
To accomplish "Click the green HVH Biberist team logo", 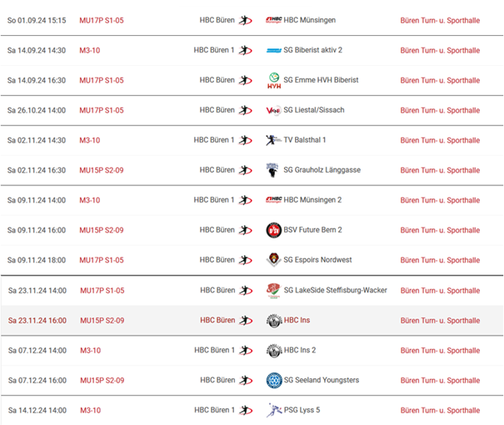I will click(x=274, y=80).
